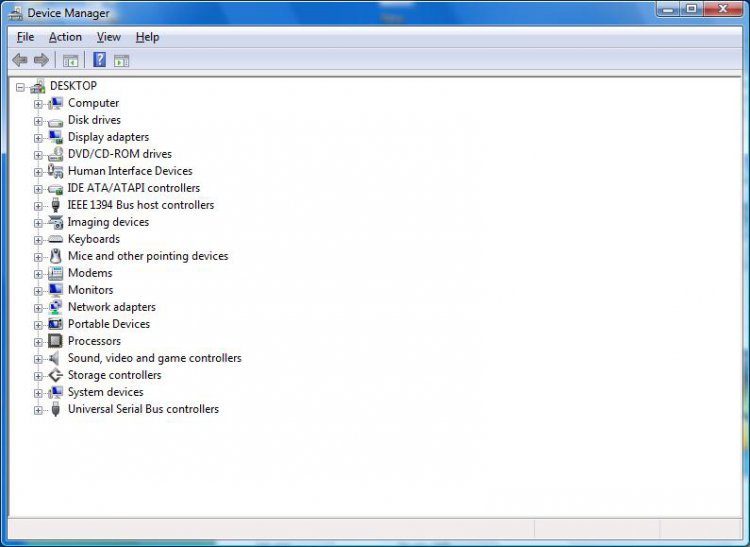
Task: Click the show/hide console tree icon
Action: coord(71,60)
